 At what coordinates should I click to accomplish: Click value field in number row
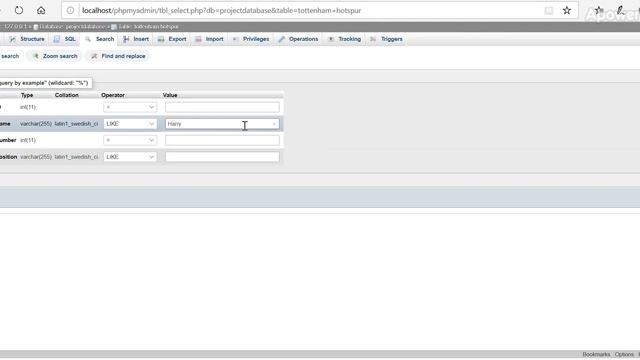tap(222, 140)
